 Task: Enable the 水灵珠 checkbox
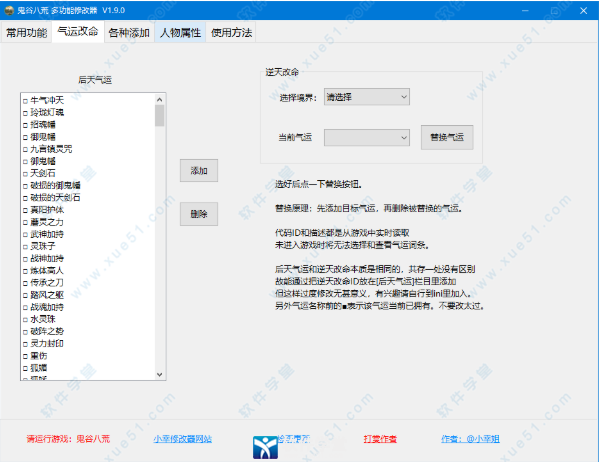tap(25, 319)
